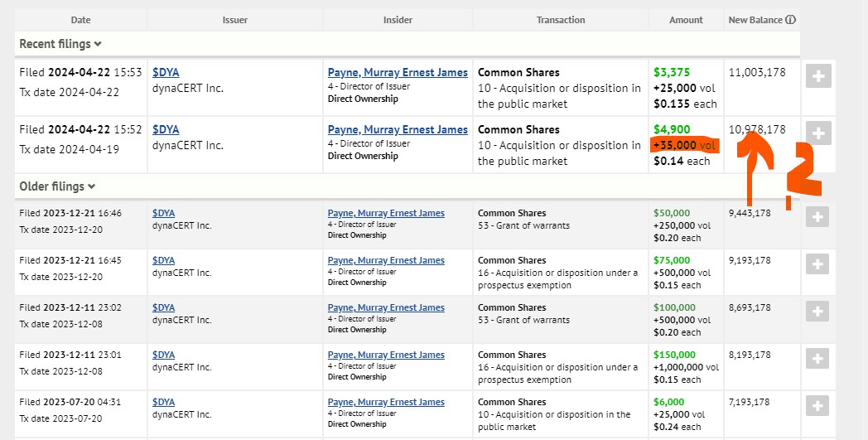
Task: Click $DYA in the 2023-12-21 16:46 filing
Action: click(x=164, y=214)
